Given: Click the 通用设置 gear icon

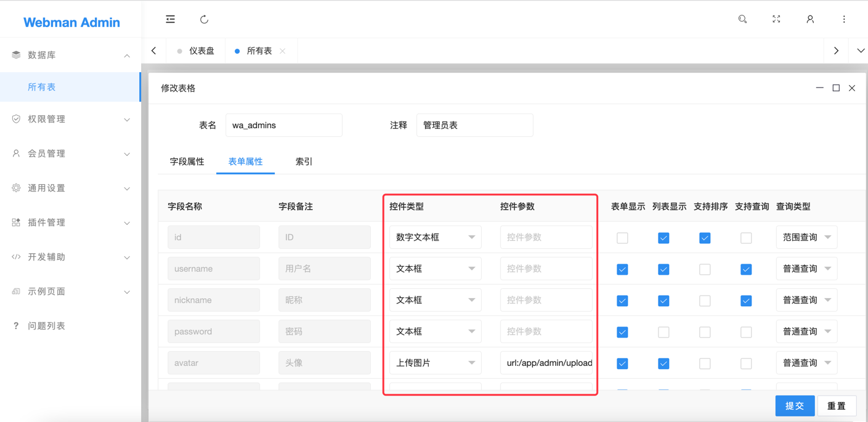Looking at the screenshot, I should (x=16, y=188).
